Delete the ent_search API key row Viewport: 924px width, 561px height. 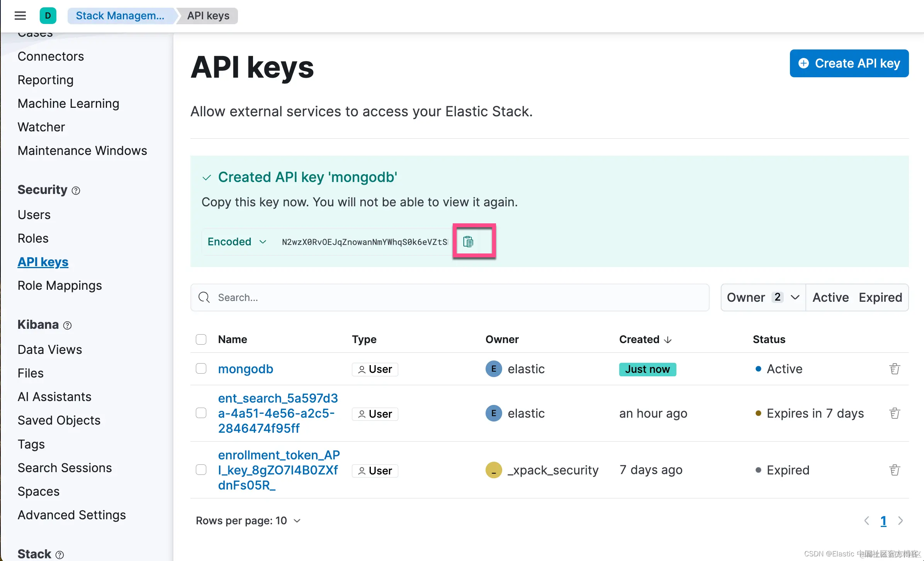click(x=895, y=413)
